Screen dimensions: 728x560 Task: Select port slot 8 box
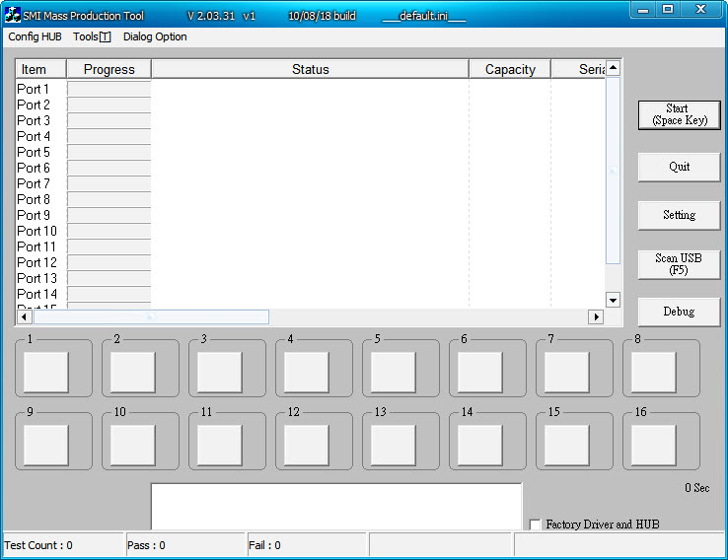(654, 372)
